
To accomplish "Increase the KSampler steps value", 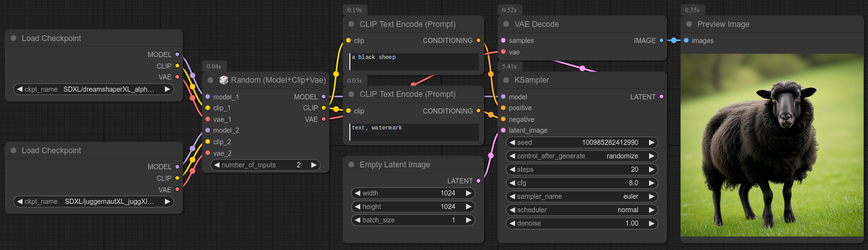I will 652,169.
